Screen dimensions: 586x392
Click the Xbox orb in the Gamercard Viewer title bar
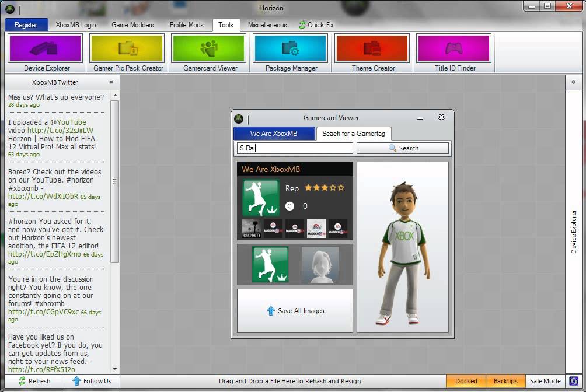[239, 119]
